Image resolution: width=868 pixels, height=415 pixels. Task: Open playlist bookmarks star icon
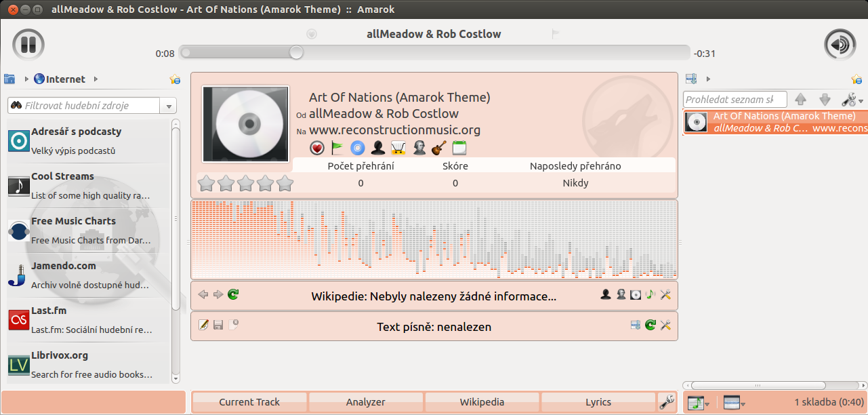click(856, 79)
